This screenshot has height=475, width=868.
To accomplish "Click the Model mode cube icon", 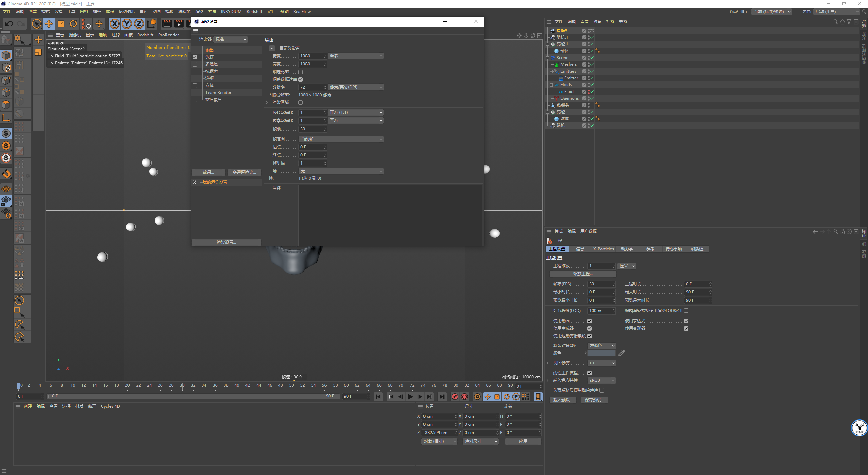I will coord(6,55).
